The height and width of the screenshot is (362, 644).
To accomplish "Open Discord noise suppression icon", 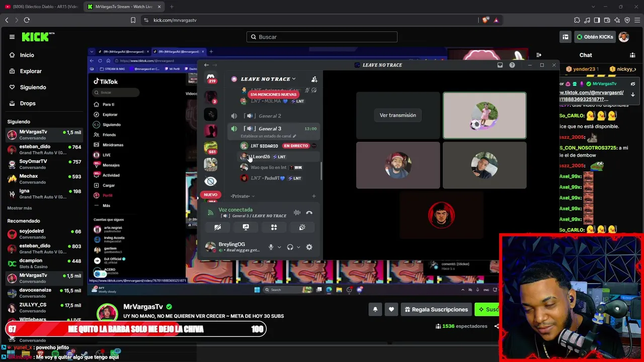I will [x=297, y=213].
